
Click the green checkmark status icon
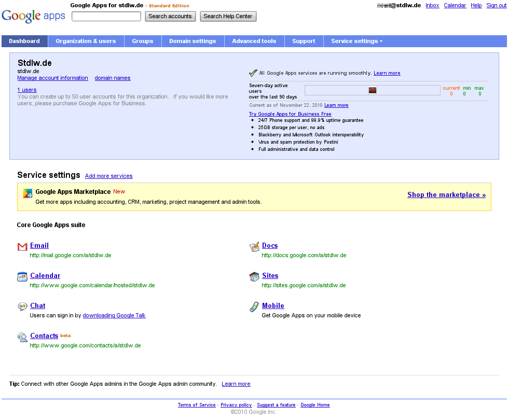pos(253,73)
